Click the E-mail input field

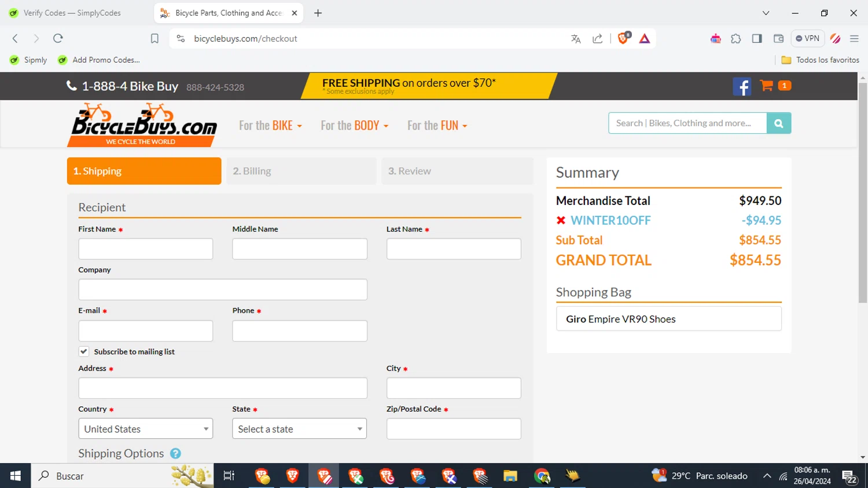tap(146, 331)
